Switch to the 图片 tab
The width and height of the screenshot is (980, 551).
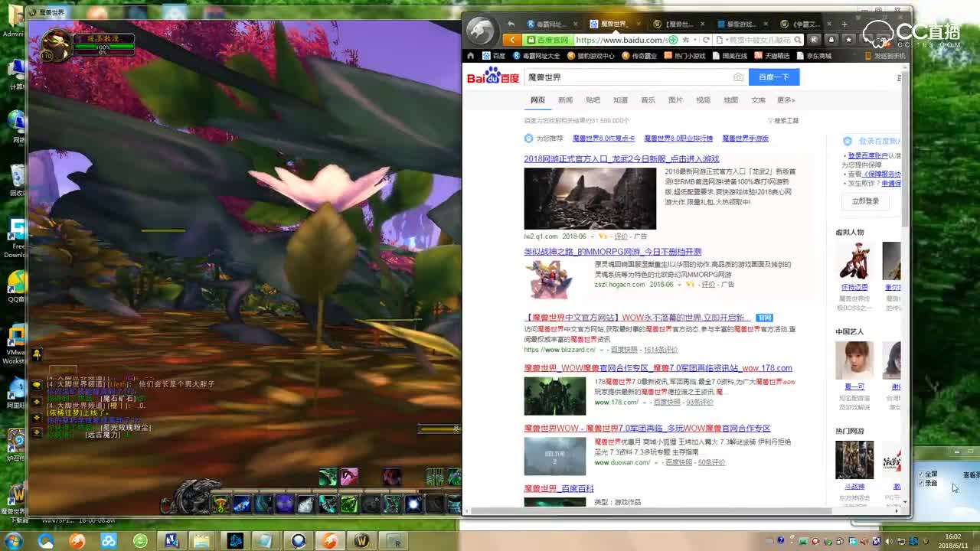pyautogui.click(x=675, y=100)
